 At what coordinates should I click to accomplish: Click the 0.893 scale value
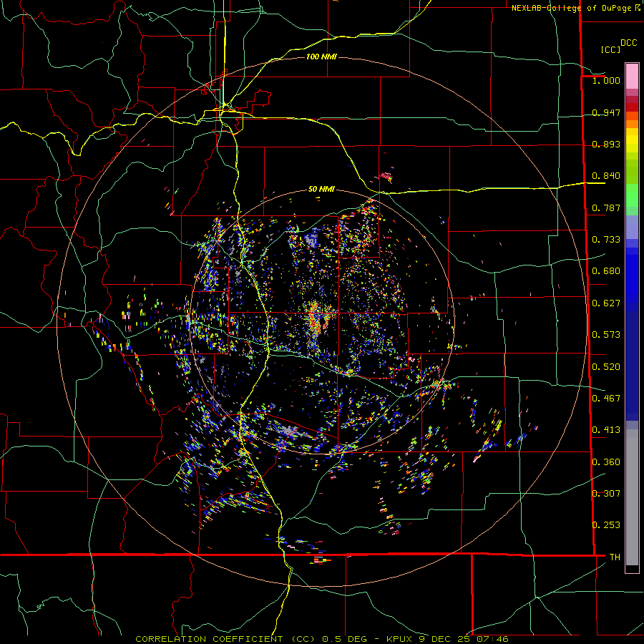pos(606,144)
